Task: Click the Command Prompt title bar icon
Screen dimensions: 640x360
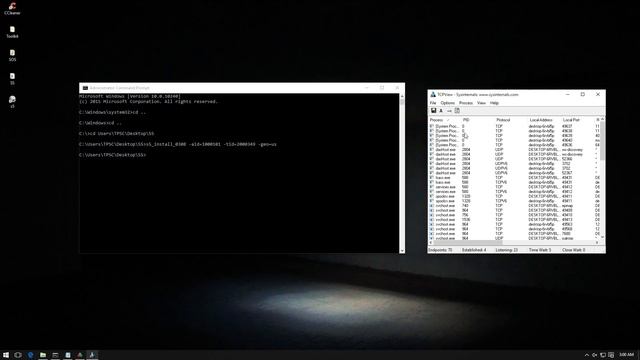Action: (x=85, y=88)
